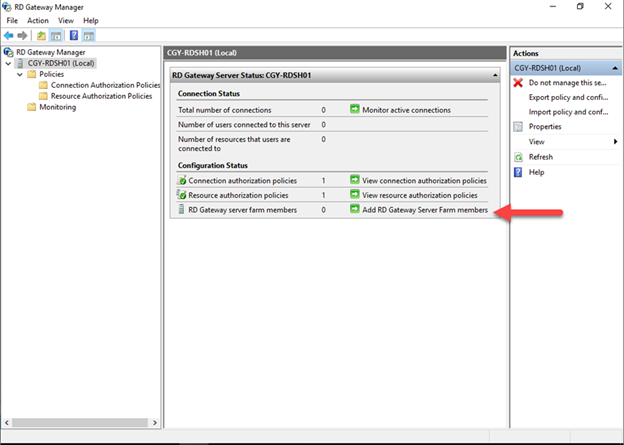Click 'RD Gateway server farm members' row text
Screen dimensions: 624x445
click(x=242, y=210)
